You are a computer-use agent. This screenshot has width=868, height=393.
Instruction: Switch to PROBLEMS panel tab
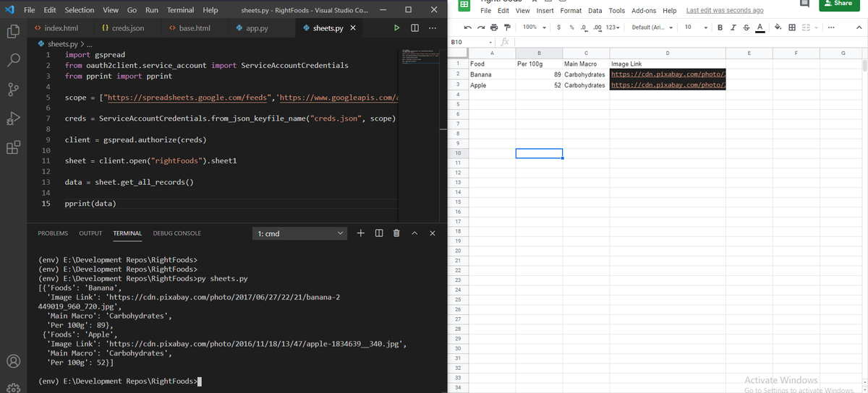click(53, 233)
